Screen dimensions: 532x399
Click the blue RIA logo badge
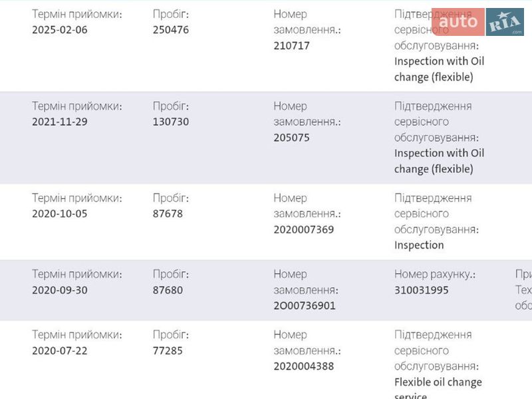click(x=505, y=22)
